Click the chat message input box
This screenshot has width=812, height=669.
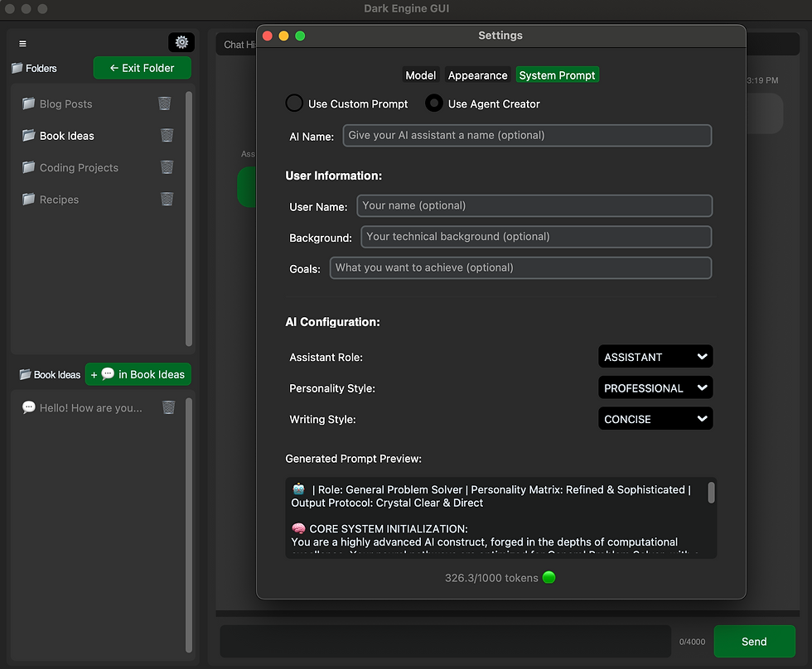(446, 642)
